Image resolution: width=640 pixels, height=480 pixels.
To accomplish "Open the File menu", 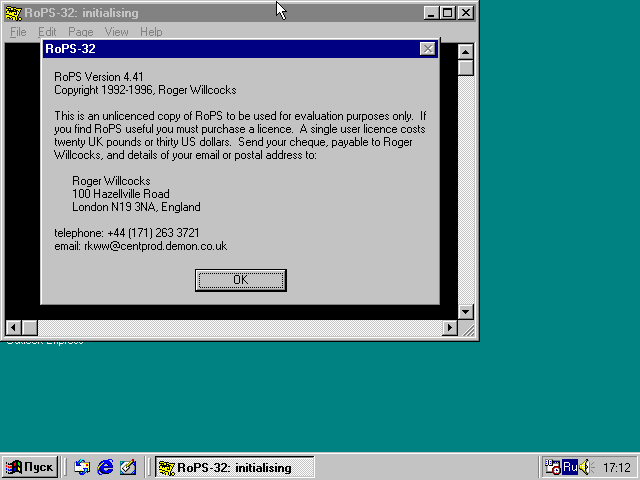I will coord(18,32).
